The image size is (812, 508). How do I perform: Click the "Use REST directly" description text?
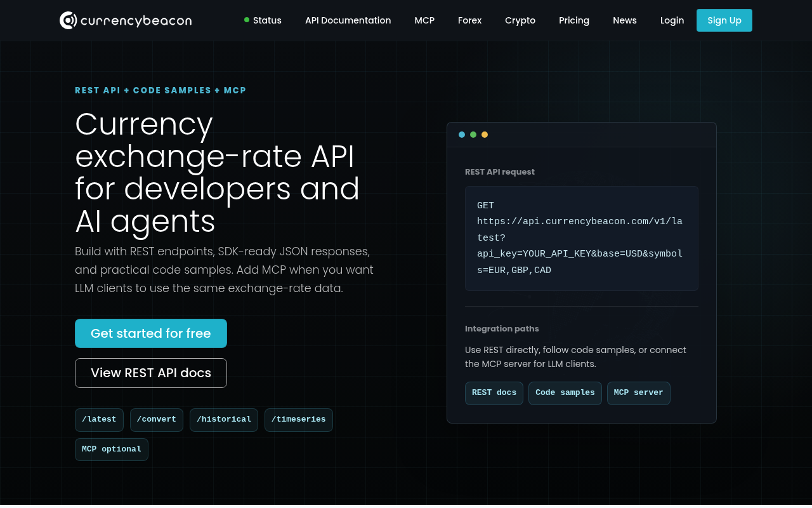pos(575,357)
